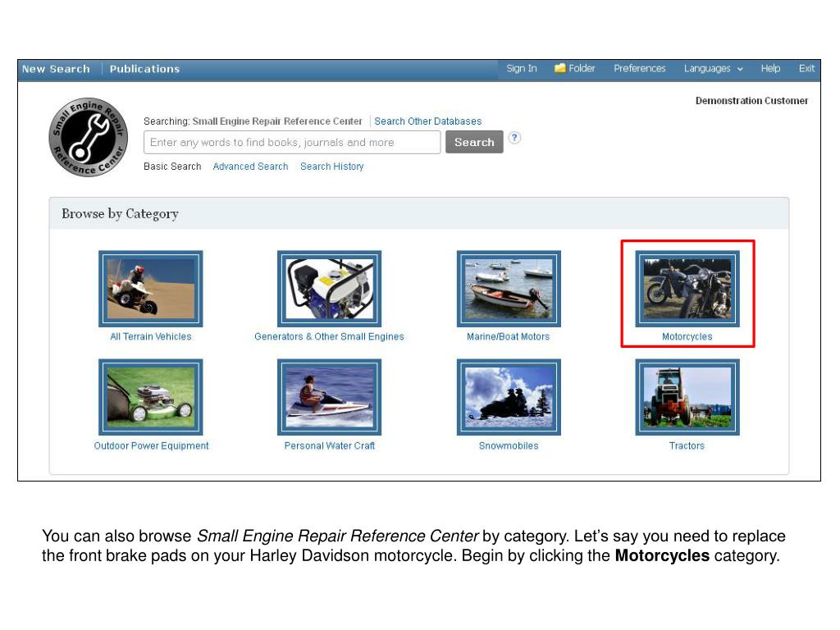Open the Outdoor Power Equipment link

pyautogui.click(x=151, y=445)
